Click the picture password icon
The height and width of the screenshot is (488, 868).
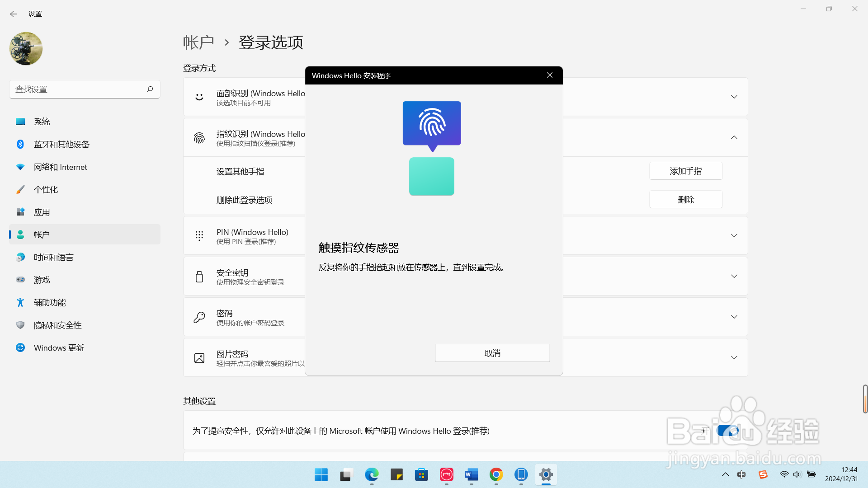click(x=199, y=358)
